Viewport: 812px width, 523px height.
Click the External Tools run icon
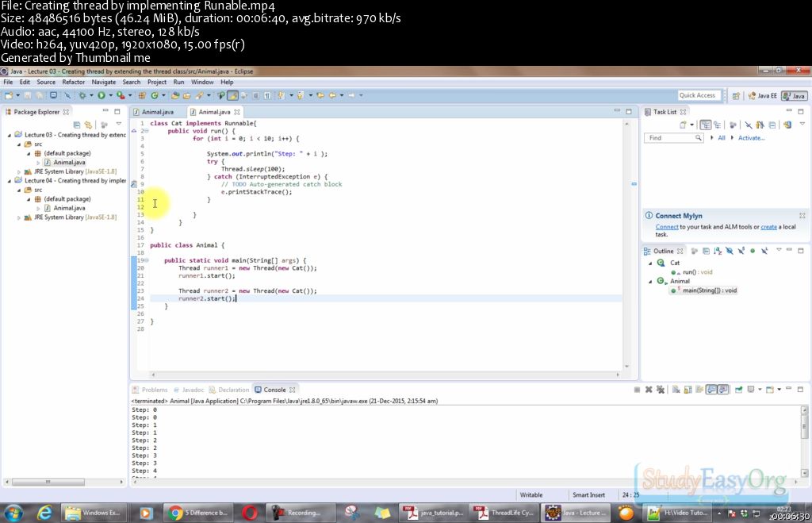click(121, 95)
